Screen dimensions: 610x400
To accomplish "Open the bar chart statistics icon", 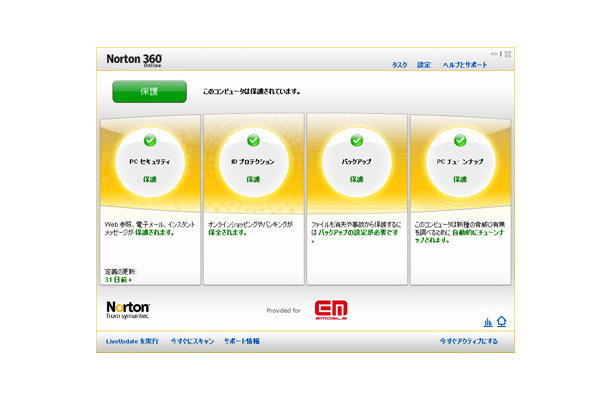I will (488, 322).
